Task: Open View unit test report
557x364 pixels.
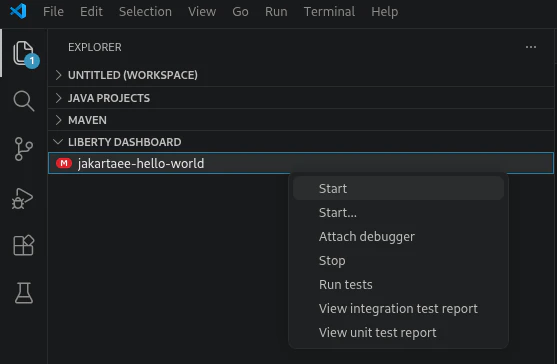Action: click(398, 333)
